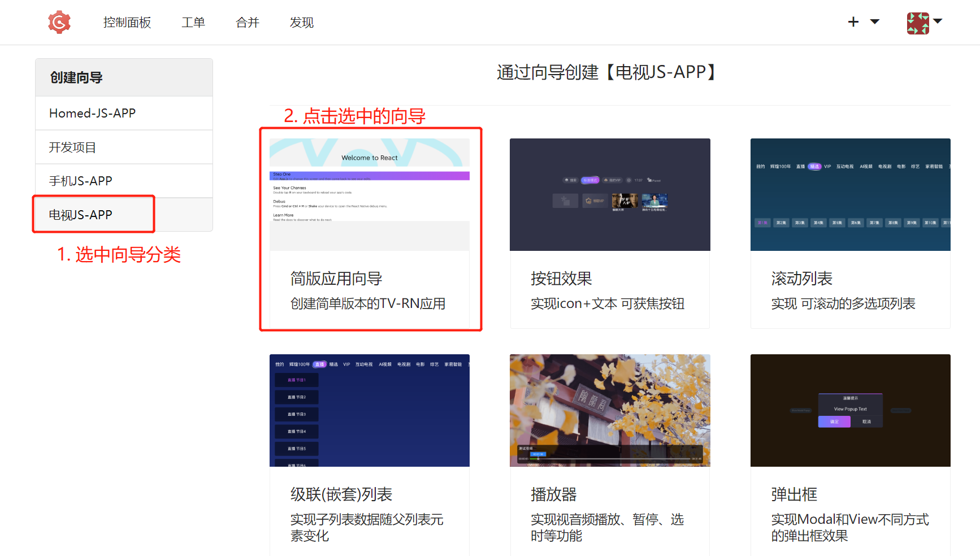
Task: Navigate to 发现 in top bar
Action: (x=302, y=23)
